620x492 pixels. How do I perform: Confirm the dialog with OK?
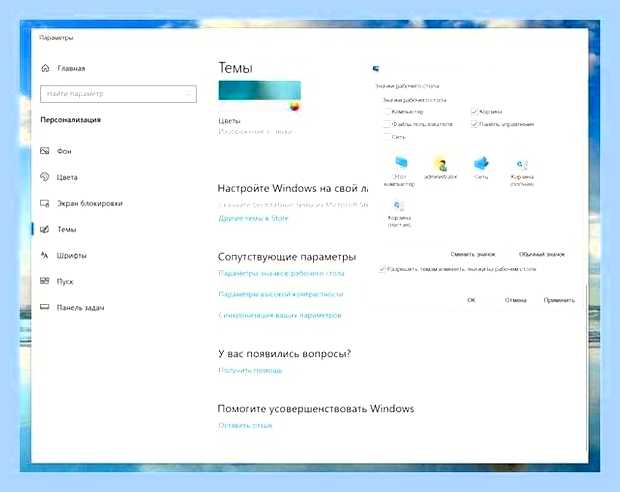pyautogui.click(x=471, y=300)
